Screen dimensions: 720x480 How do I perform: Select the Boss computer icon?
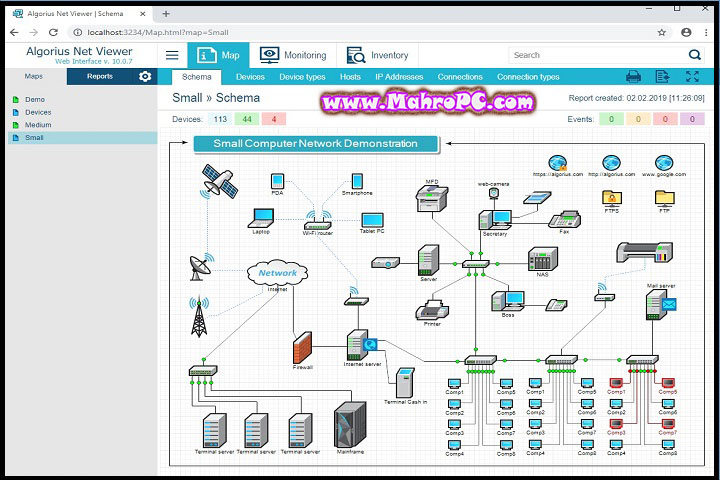point(508,301)
